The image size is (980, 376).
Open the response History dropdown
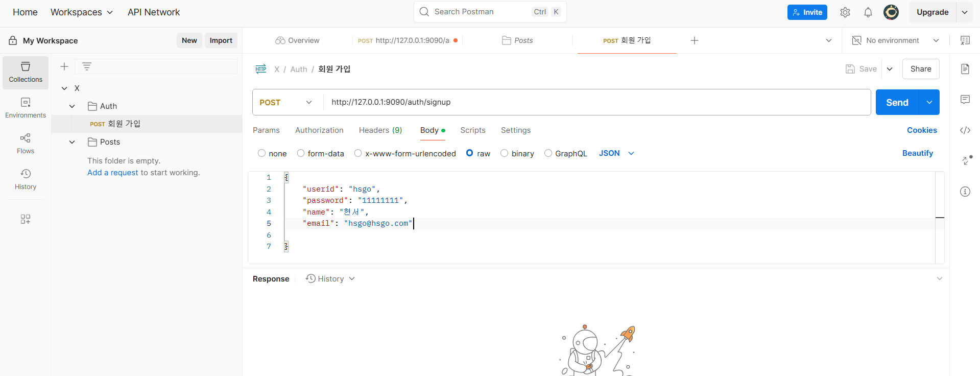tap(330, 278)
